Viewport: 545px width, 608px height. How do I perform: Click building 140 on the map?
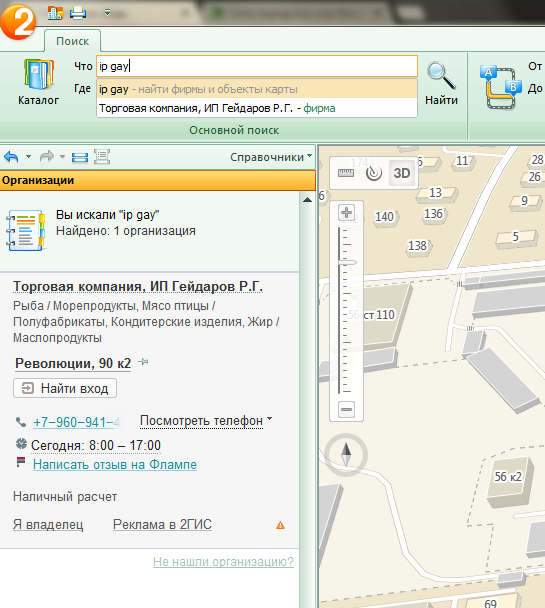tap(384, 217)
